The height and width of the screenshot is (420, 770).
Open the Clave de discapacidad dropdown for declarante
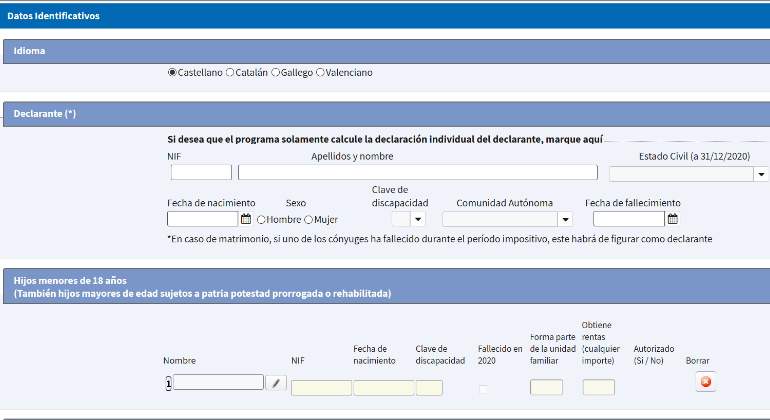pyautogui.click(x=418, y=219)
